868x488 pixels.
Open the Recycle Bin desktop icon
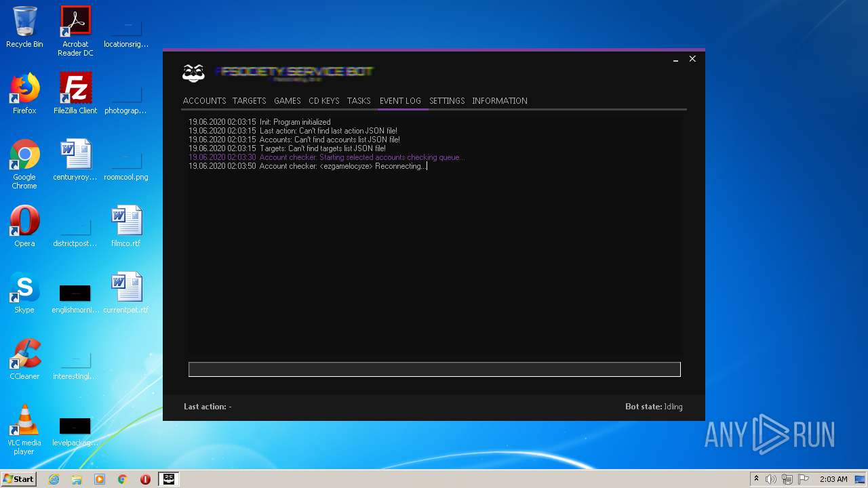tap(24, 27)
